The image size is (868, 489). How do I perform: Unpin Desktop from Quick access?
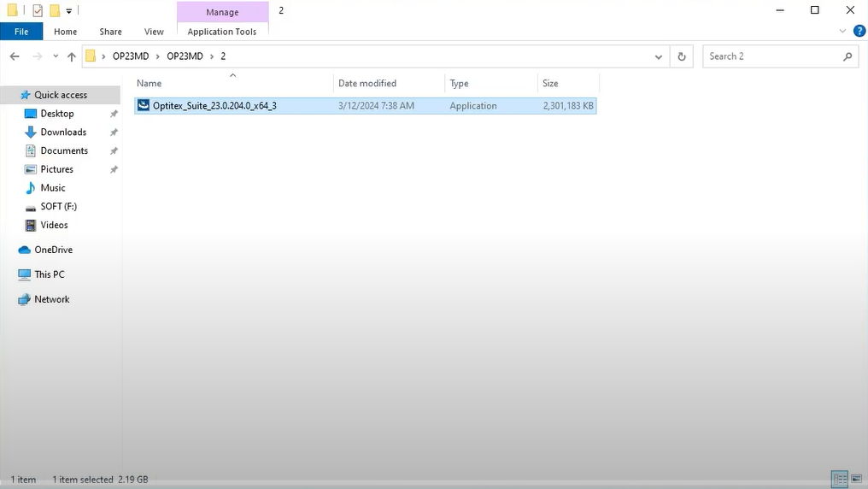click(114, 114)
